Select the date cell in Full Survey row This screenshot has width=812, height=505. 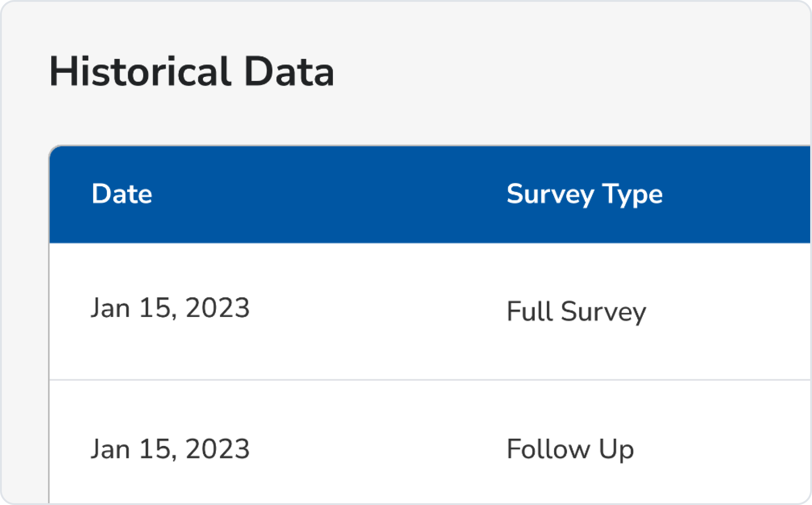point(170,307)
